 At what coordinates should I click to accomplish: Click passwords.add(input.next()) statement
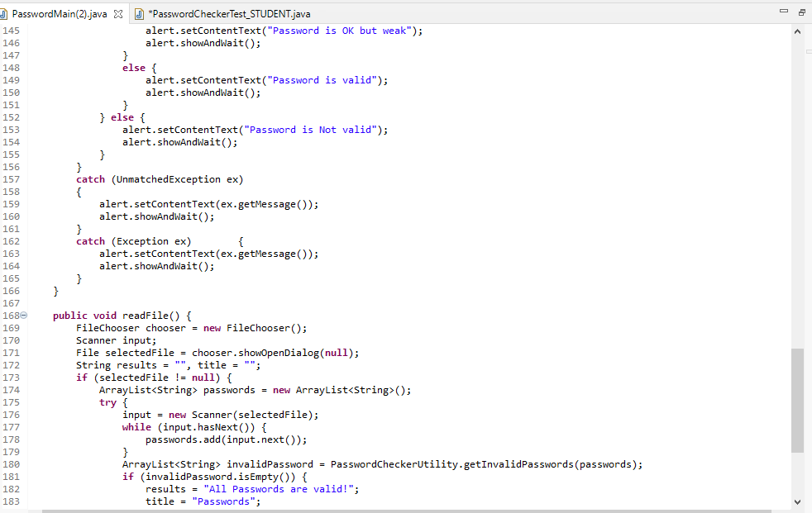[x=226, y=439]
